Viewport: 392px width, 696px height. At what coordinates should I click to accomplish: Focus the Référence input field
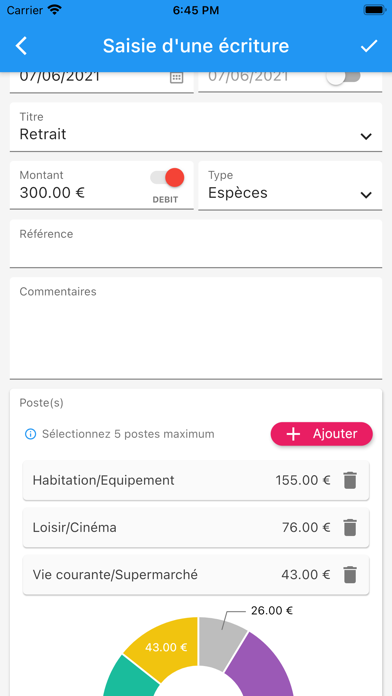196,244
